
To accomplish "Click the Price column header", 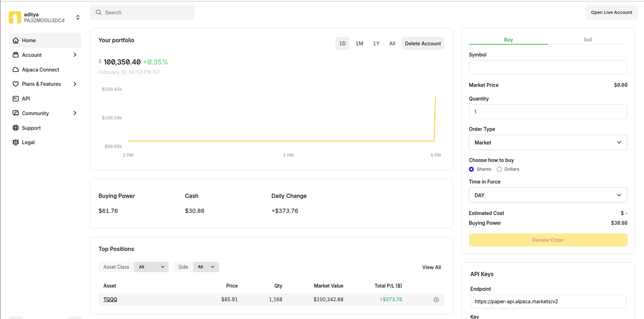I will (x=232, y=286).
